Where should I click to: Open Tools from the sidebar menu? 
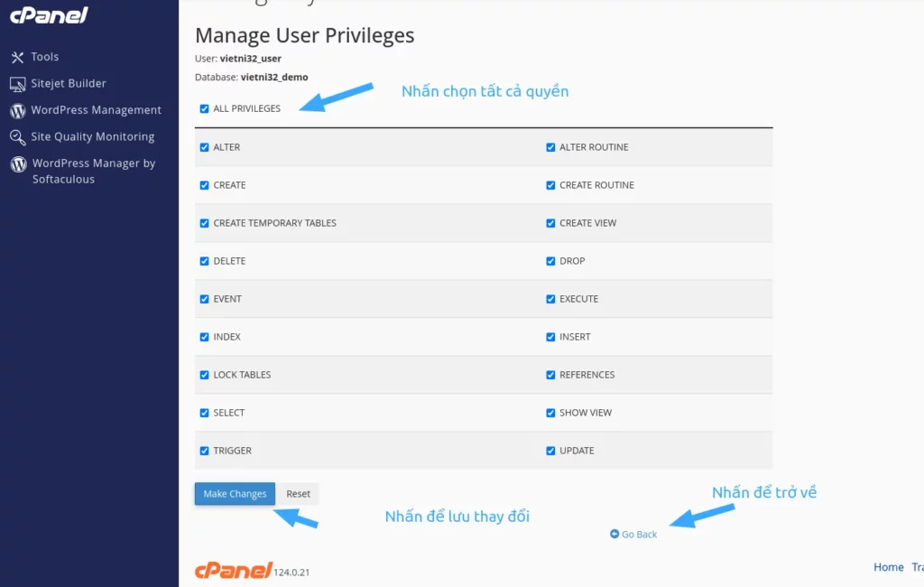(43, 56)
